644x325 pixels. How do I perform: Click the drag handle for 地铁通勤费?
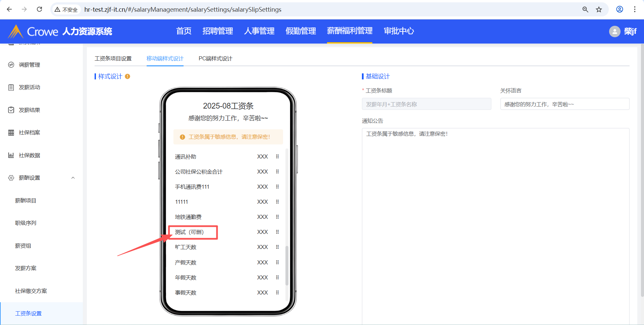click(x=277, y=217)
